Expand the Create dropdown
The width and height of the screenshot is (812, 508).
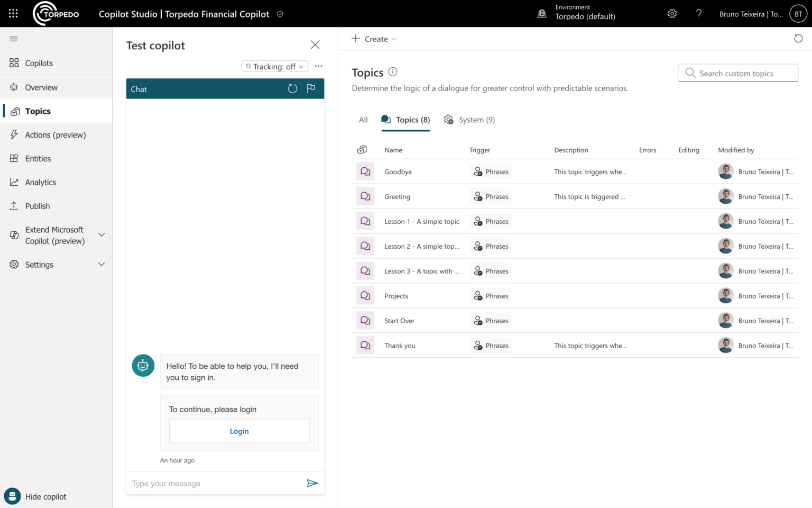tap(374, 39)
